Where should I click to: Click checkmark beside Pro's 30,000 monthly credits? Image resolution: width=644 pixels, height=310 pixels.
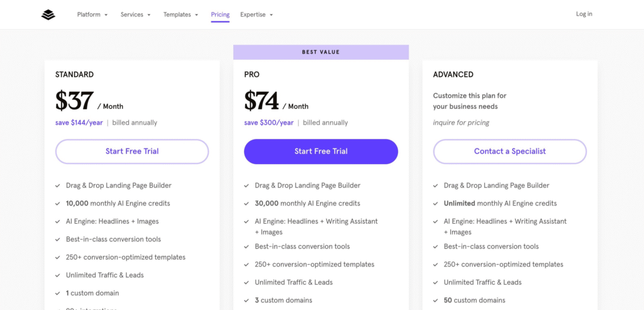[x=247, y=204]
